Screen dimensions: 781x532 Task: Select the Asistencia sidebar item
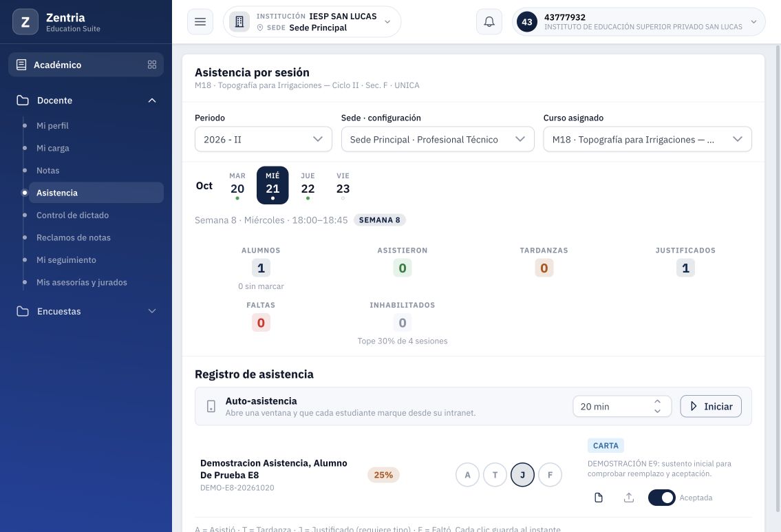pyautogui.click(x=96, y=193)
